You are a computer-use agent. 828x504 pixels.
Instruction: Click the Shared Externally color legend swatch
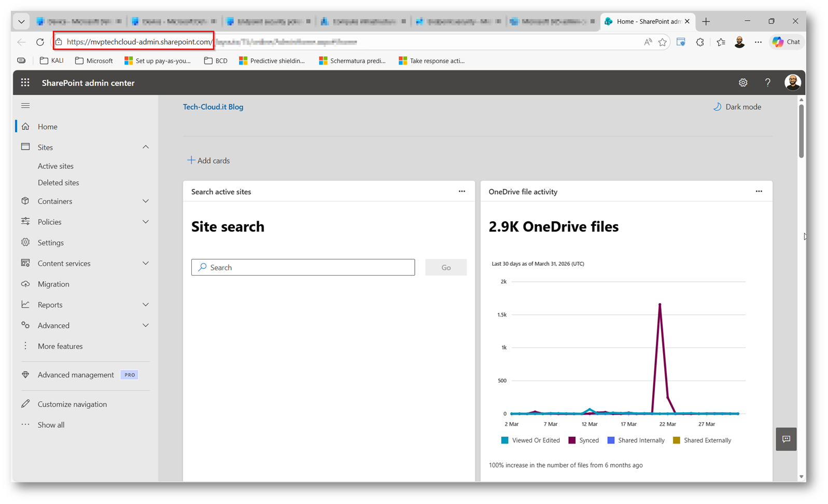tap(676, 440)
